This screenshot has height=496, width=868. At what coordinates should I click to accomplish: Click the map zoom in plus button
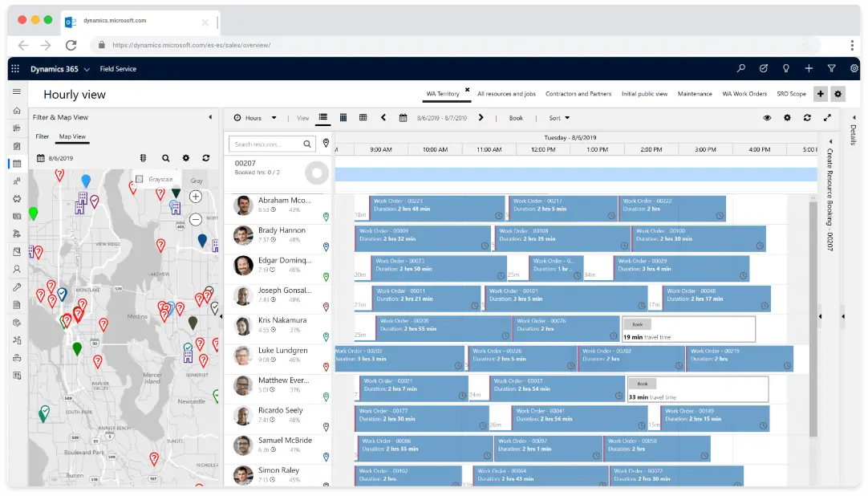(x=195, y=196)
